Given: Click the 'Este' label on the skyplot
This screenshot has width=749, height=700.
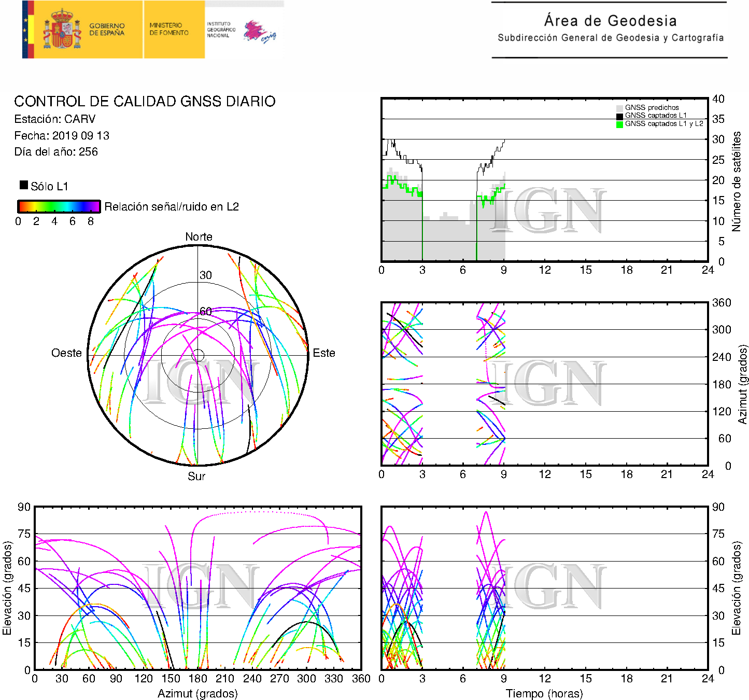Looking at the screenshot, I should pos(324,353).
